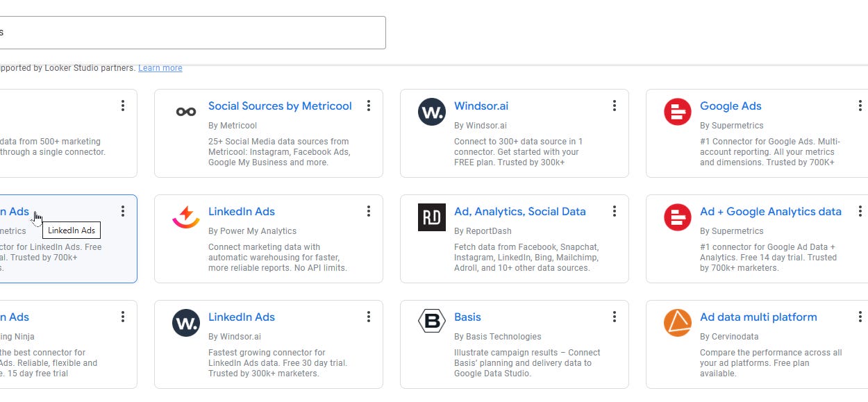Open more options on bottom-left 15 day trial card
868x402 pixels.
tap(123, 317)
